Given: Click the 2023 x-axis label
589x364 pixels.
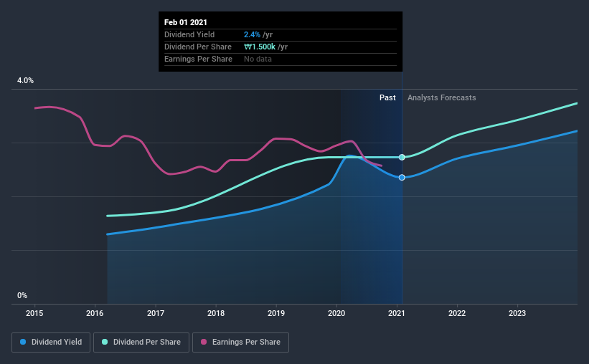Looking at the screenshot, I should click(x=517, y=313).
